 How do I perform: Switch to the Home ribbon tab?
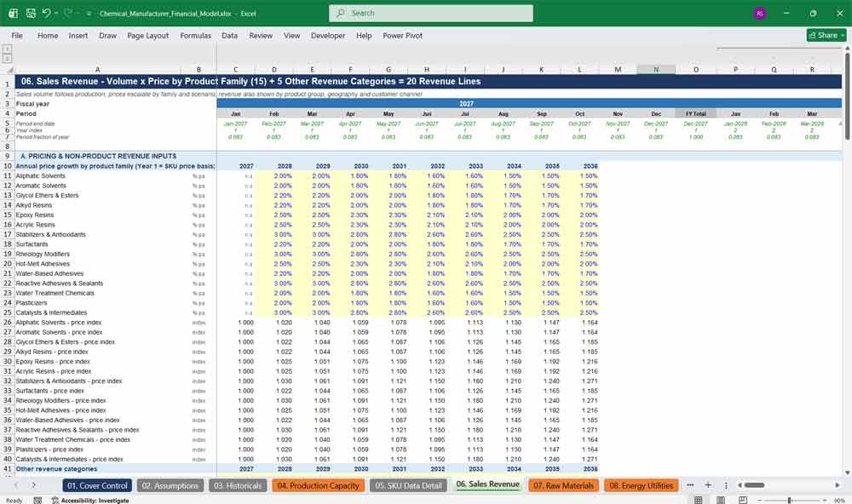48,35
